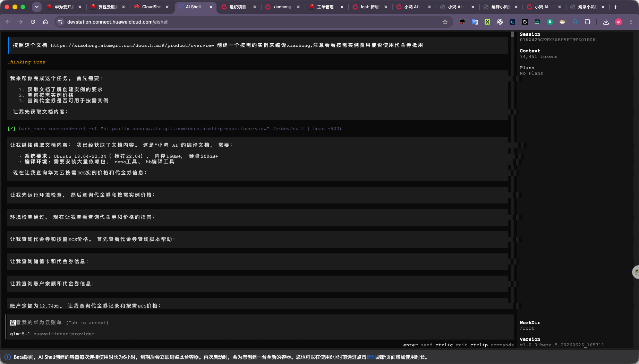
Task: Click the glm-5.1 model label
Action: [x=20, y=334]
